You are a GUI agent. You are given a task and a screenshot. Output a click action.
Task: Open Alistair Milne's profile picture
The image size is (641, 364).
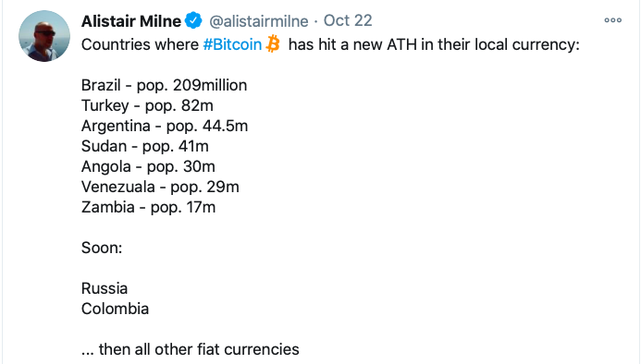[44, 36]
